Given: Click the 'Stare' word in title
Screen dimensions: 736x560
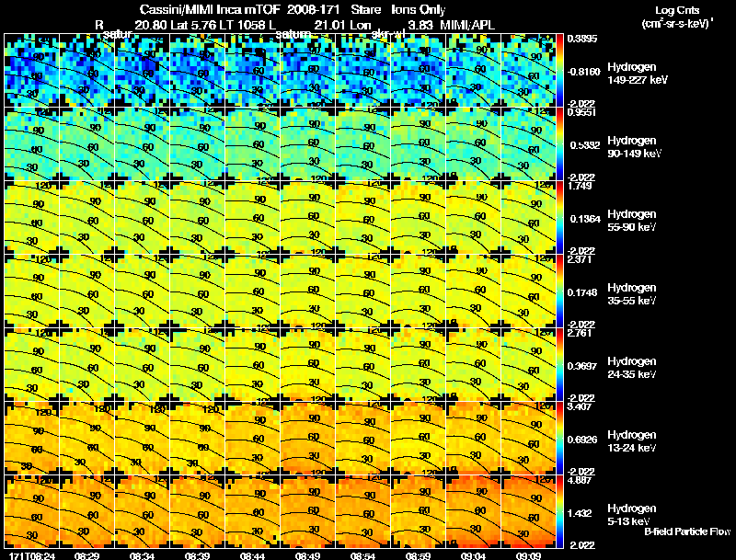Looking at the screenshot, I should coord(365,10).
